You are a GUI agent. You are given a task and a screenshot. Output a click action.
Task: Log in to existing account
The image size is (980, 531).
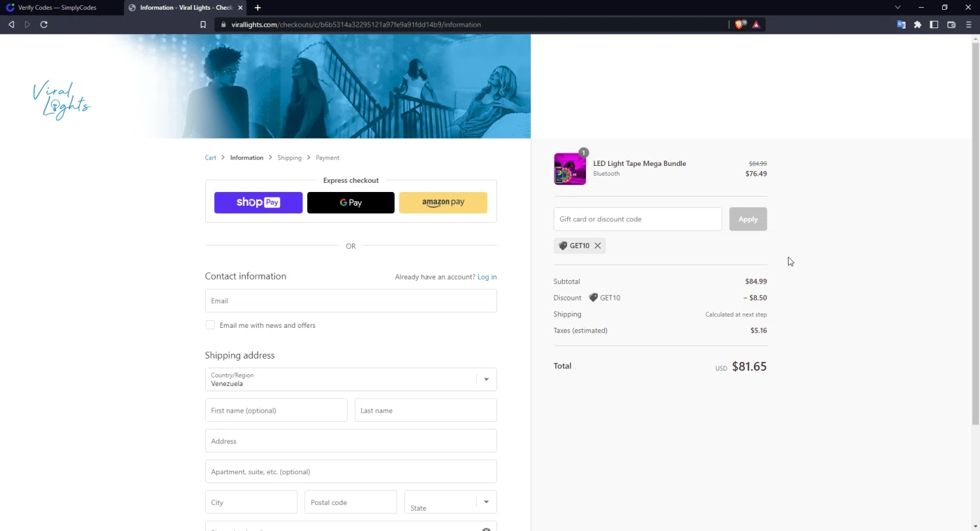pos(487,277)
